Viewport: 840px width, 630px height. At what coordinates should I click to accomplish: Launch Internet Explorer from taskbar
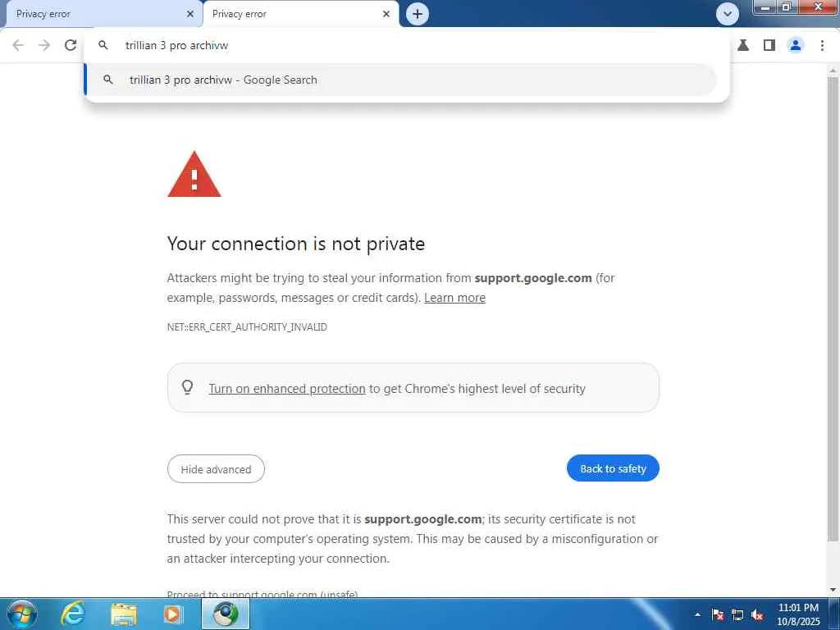coord(74,614)
